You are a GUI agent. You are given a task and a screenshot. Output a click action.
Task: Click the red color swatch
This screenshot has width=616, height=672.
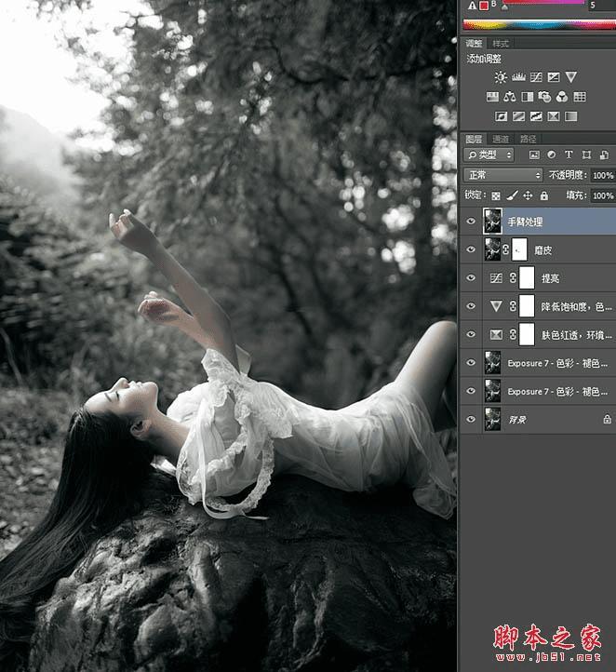click(484, 6)
